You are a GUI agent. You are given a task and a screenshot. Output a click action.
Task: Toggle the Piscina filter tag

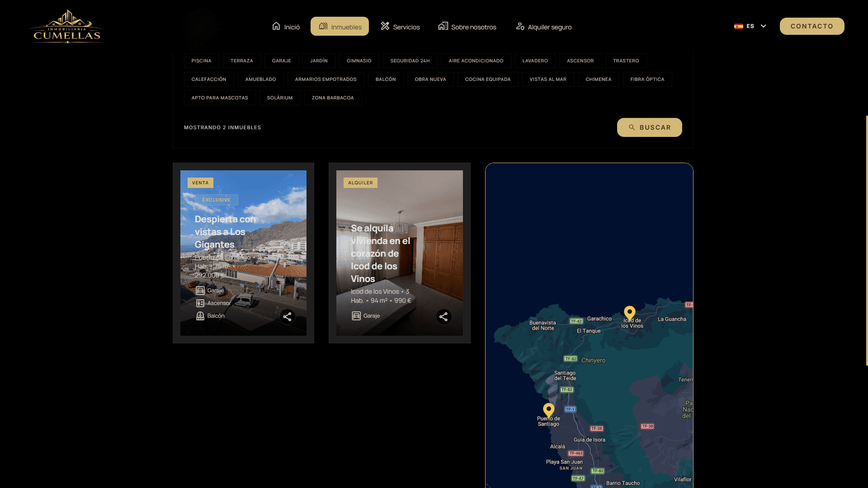click(x=201, y=61)
